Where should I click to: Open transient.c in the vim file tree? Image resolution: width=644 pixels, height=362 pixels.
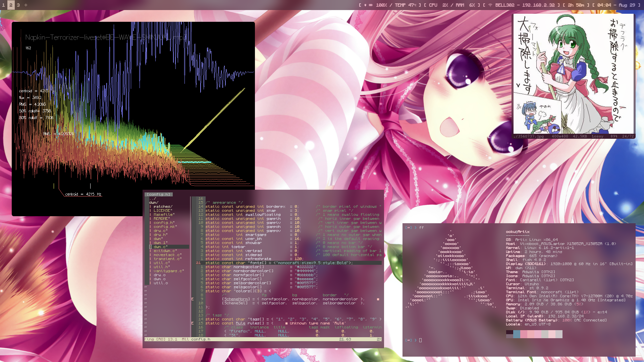point(167,259)
